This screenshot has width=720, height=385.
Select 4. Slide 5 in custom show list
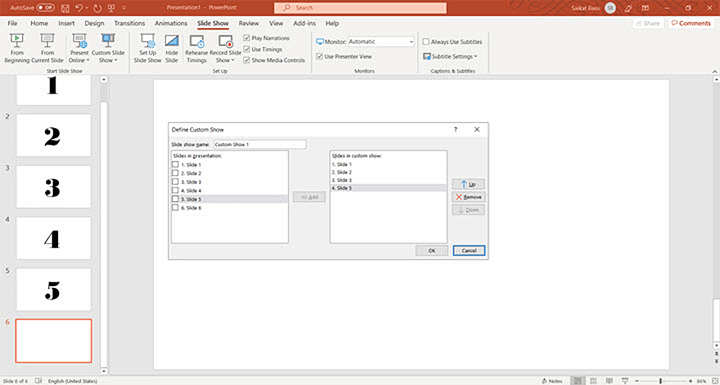coord(388,188)
